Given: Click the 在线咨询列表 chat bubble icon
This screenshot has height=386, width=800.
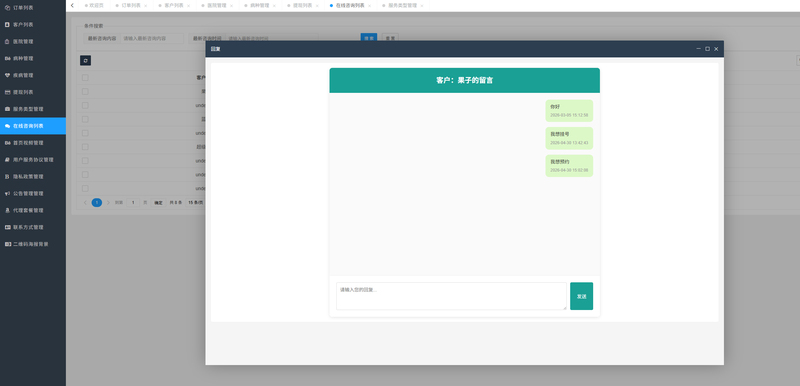Looking at the screenshot, I should [7, 126].
